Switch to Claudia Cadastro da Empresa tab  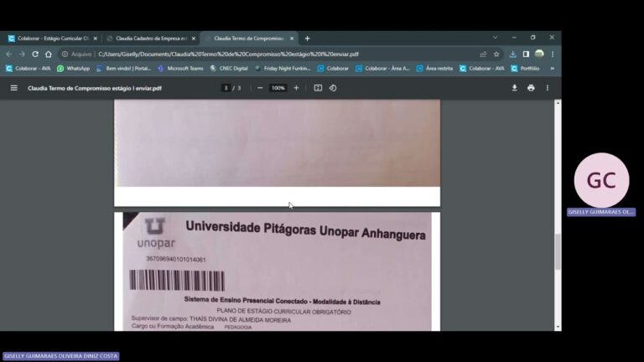[151, 39]
